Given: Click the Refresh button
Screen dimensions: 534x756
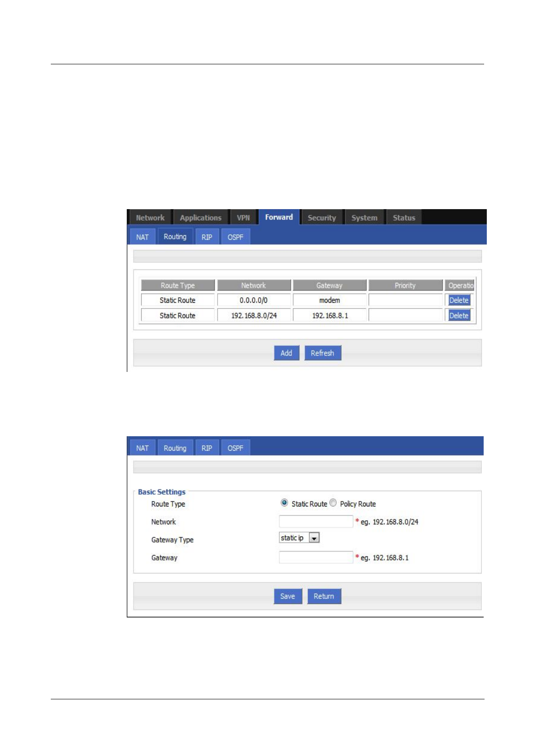Looking at the screenshot, I should (323, 353).
